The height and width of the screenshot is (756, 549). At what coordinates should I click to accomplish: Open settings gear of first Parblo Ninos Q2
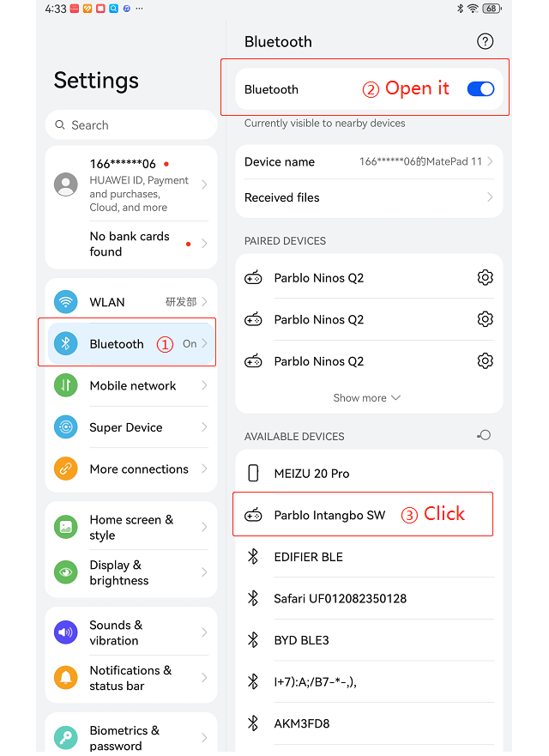485,278
